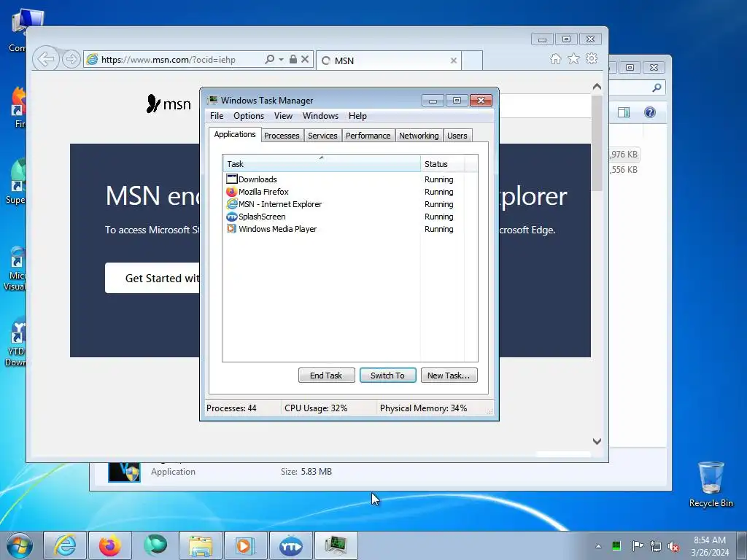The width and height of the screenshot is (747, 560).
Task: Click the Internet Explorer address bar URL
Action: pos(169,60)
